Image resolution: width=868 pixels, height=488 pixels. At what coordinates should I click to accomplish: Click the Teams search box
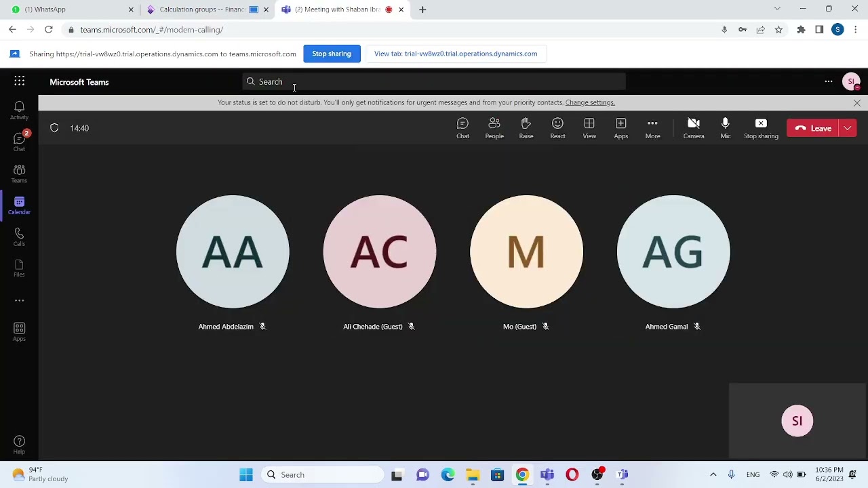point(434,81)
